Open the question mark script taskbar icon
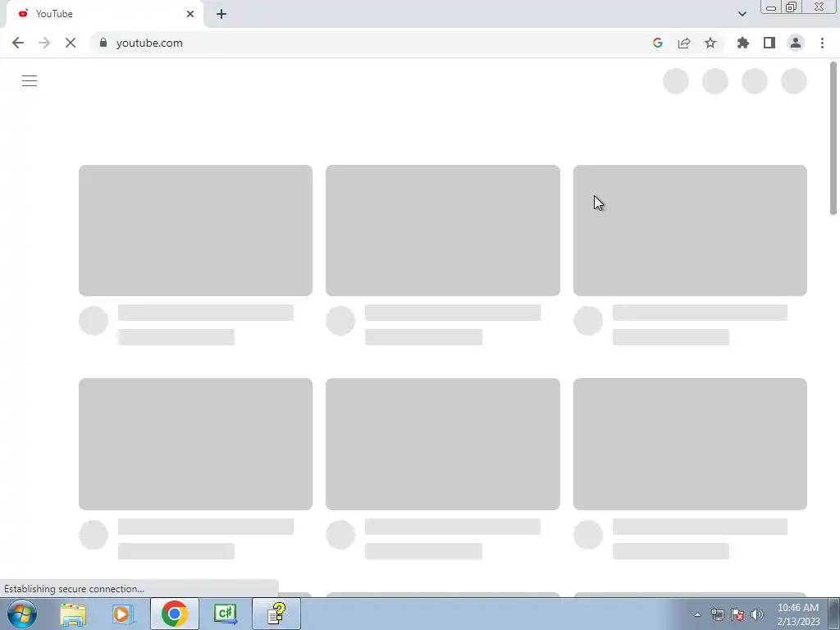 [276, 614]
